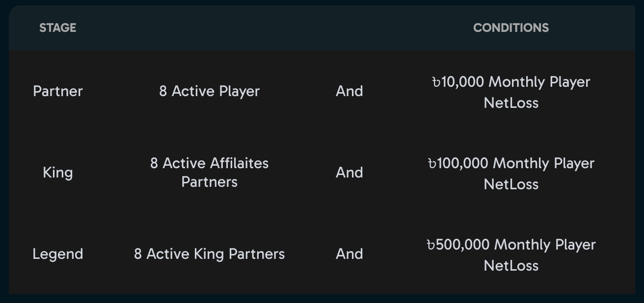Click the taka symbol before 100,000
Image resolution: width=644 pixels, height=303 pixels.
432,164
